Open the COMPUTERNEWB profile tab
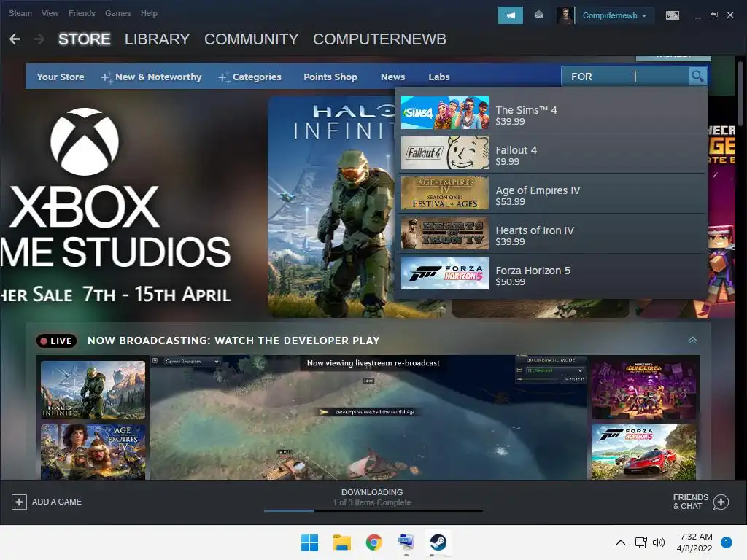 pos(379,39)
